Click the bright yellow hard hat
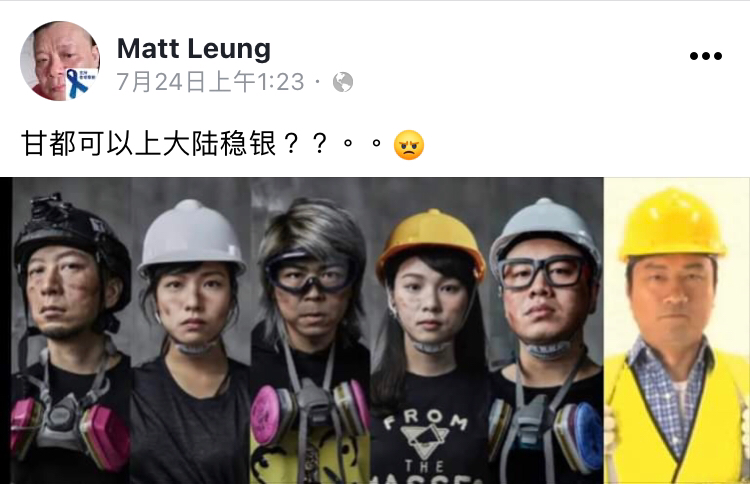 click(x=672, y=224)
